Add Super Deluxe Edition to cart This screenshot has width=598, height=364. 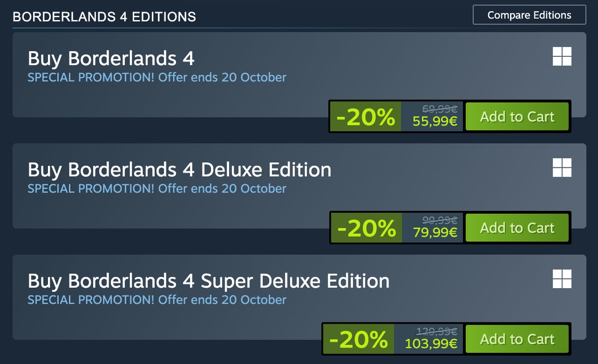(517, 339)
